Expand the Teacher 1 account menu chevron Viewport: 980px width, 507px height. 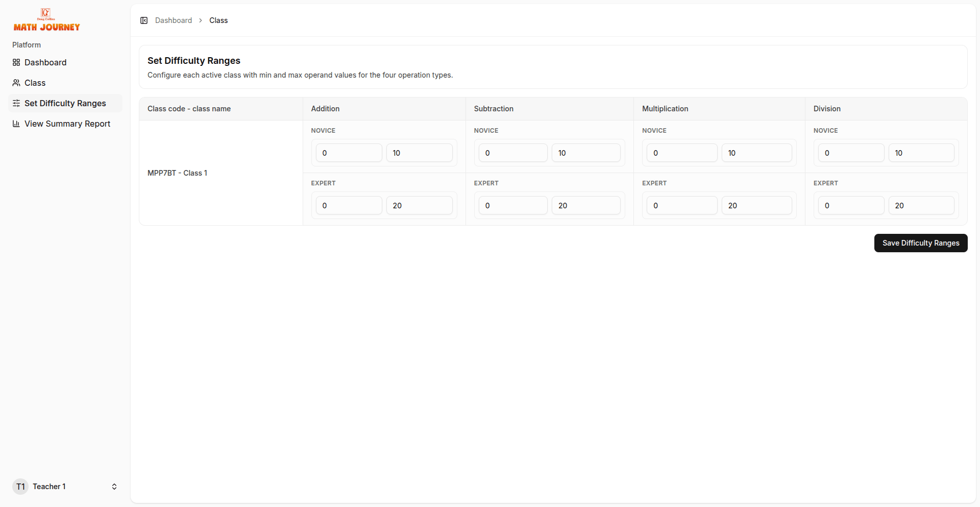pyautogui.click(x=114, y=487)
